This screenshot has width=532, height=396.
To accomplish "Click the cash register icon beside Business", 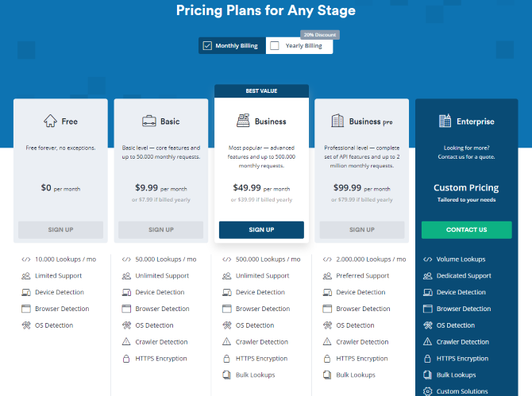I will coord(243,121).
